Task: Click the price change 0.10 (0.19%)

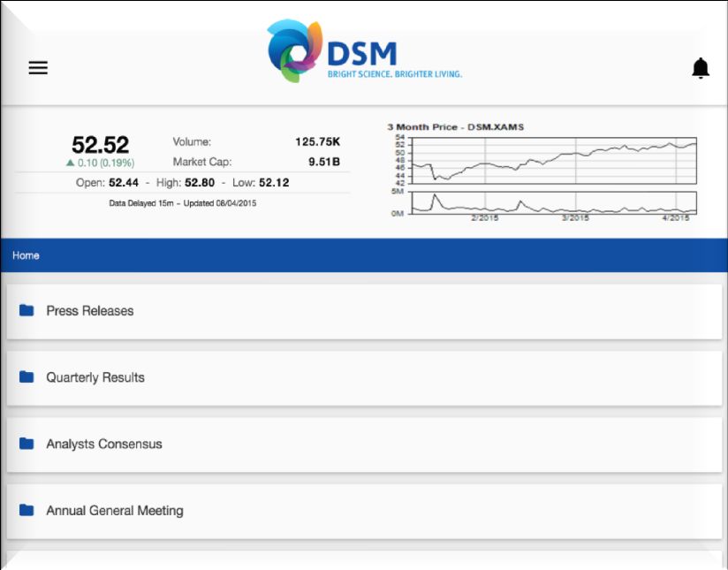Action: 101,163
